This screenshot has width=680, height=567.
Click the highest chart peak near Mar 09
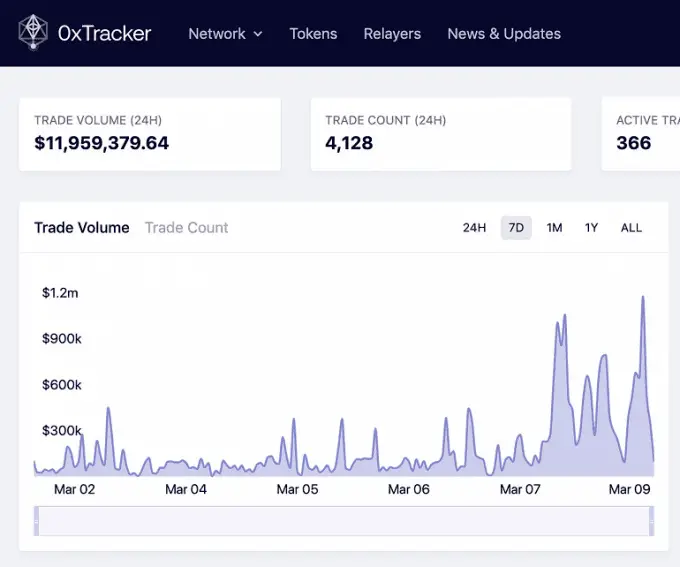coord(643,298)
